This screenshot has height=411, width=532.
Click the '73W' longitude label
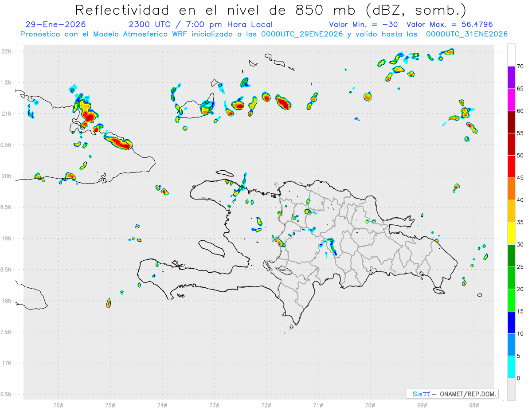[x=214, y=405]
